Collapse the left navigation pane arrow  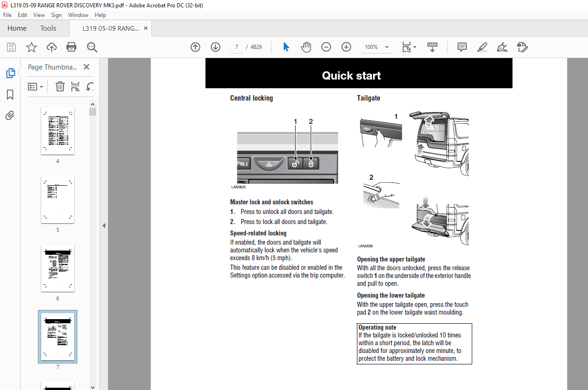click(x=104, y=225)
